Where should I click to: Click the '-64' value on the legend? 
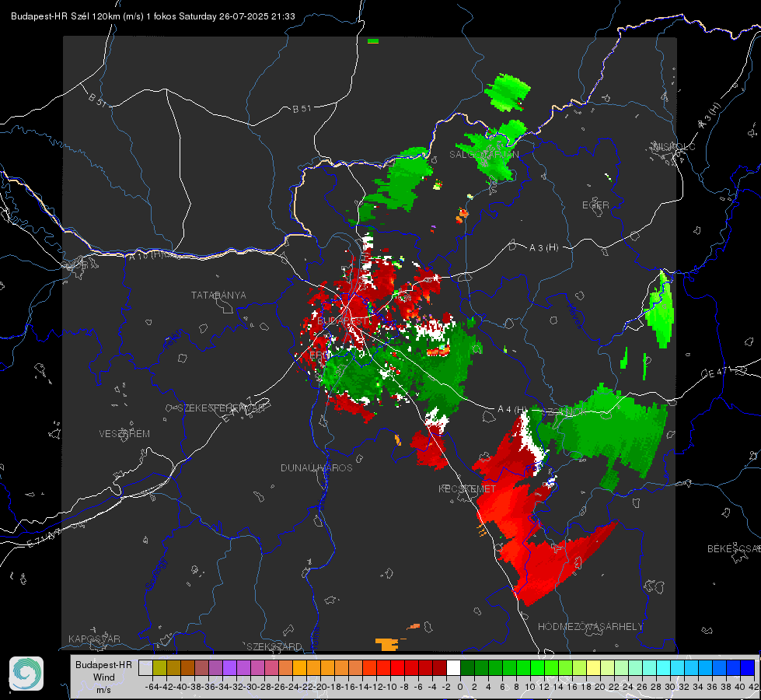(152, 687)
